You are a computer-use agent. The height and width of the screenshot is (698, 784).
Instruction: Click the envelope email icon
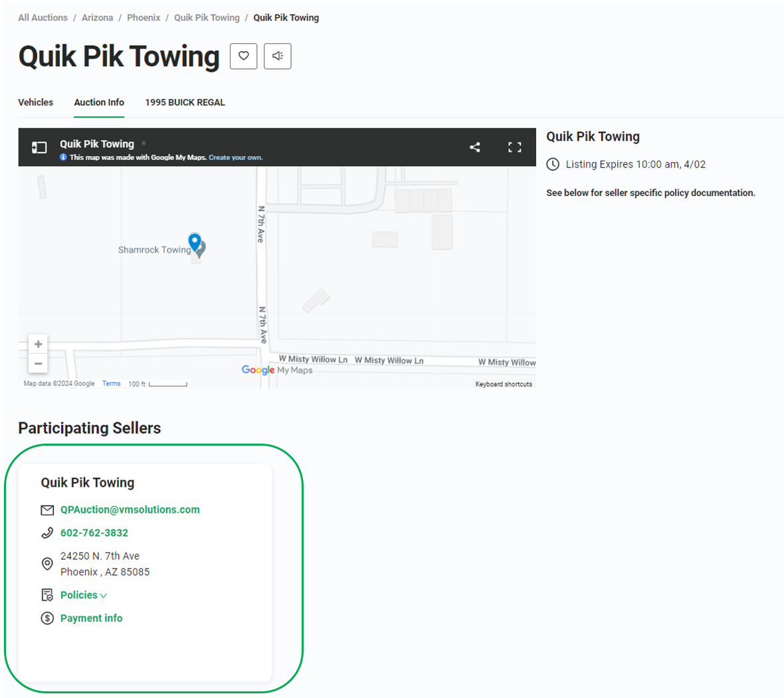(x=47, y=510)
